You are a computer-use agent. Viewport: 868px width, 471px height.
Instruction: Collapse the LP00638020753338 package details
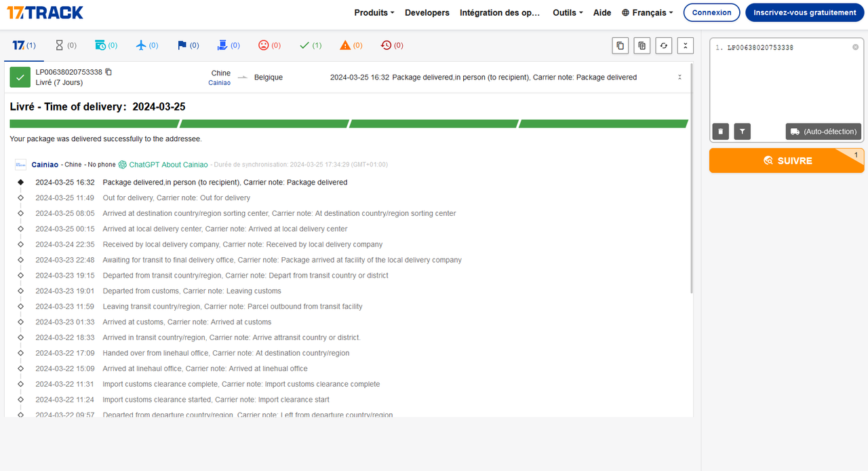679,77
